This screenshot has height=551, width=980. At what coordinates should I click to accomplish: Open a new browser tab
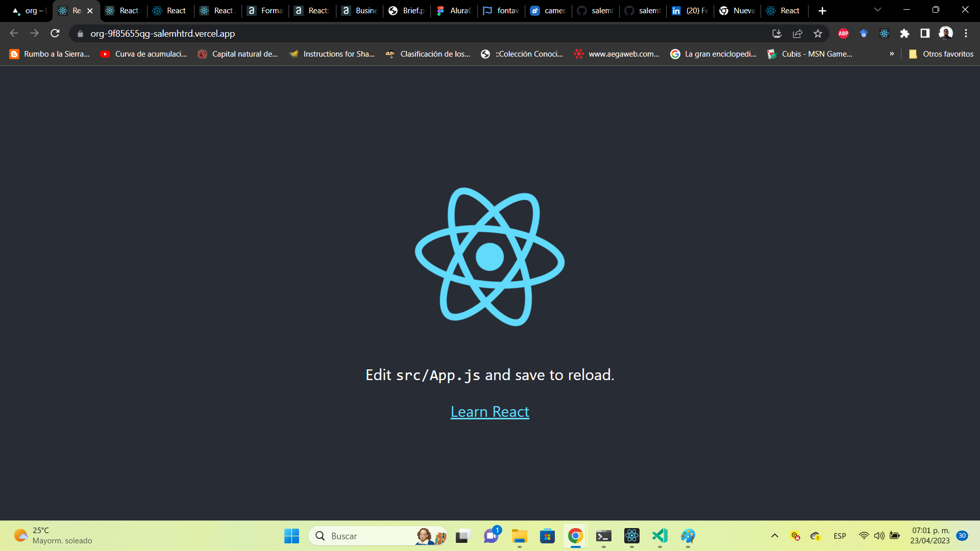(822, 11)
